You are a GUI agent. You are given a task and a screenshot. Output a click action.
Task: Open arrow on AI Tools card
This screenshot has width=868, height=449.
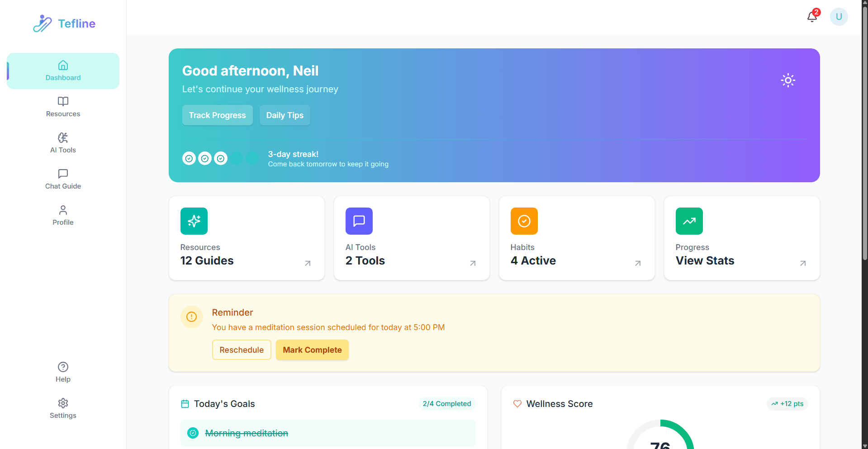coord(473,263)
